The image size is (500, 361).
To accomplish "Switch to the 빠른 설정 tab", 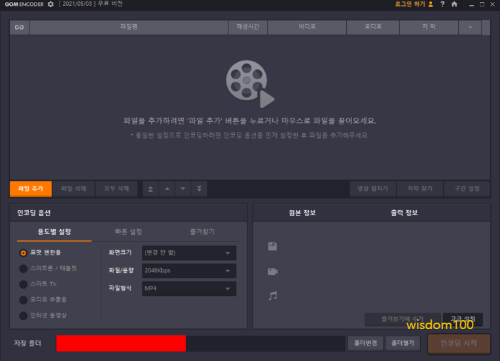I will click(x=128, y=232).
